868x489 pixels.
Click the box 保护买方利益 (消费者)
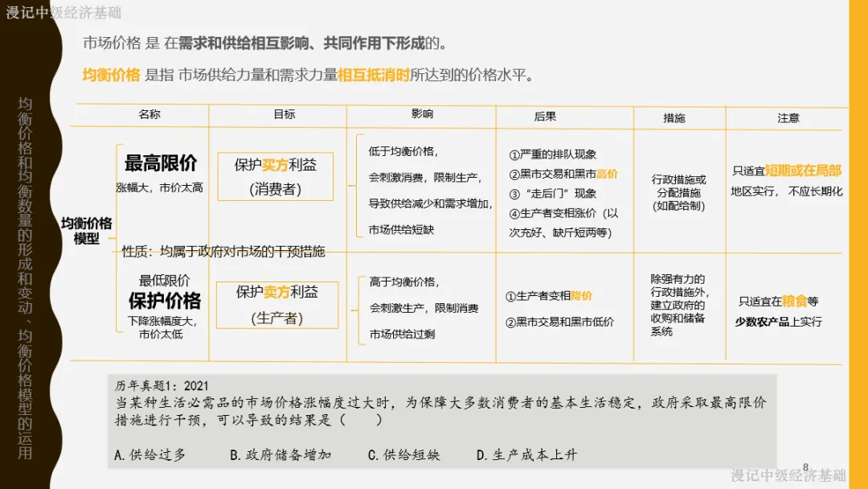coord(275,177)
